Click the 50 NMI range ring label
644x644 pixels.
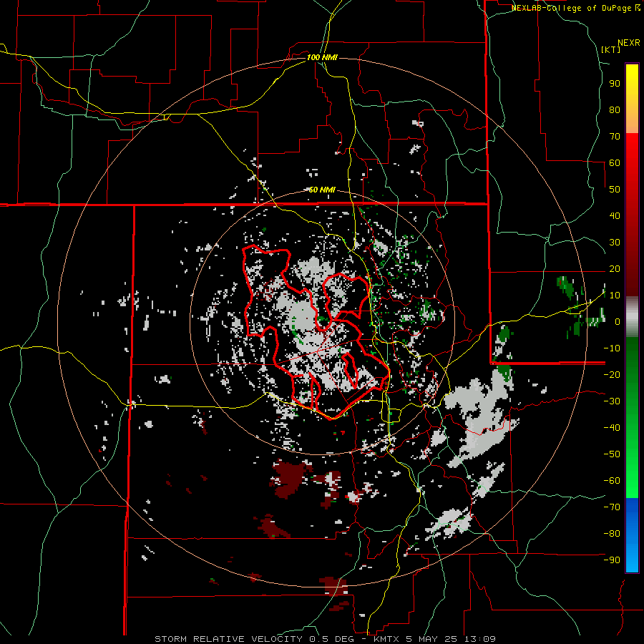(322, 190)
